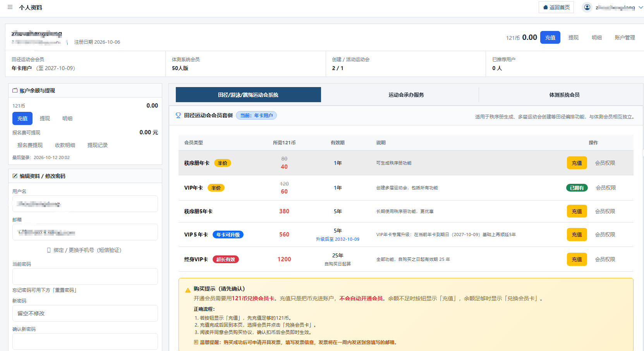The width and height of the screenshot is (644, 351).
Task: Click the 半价 badge on 秩序册年卡
Action: (223, 163)
